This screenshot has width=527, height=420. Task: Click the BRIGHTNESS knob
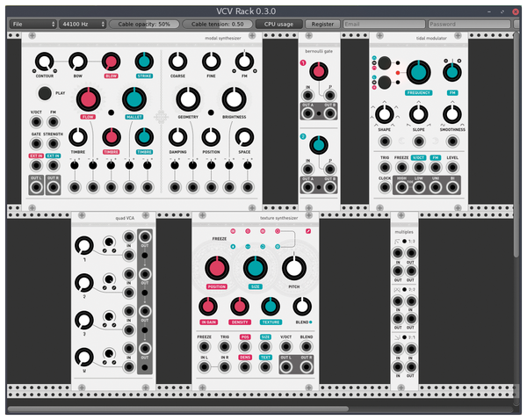click(x=234, y=99)
